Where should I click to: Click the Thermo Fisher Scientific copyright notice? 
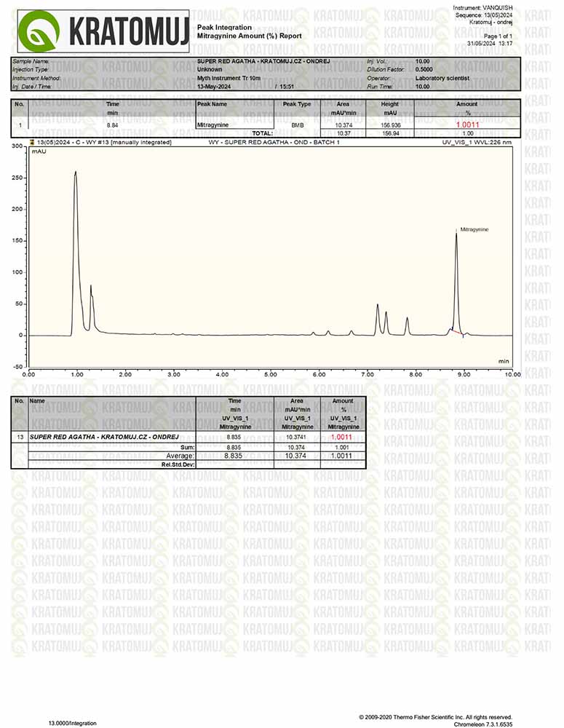pyautogui.click(x=435, y=717)
